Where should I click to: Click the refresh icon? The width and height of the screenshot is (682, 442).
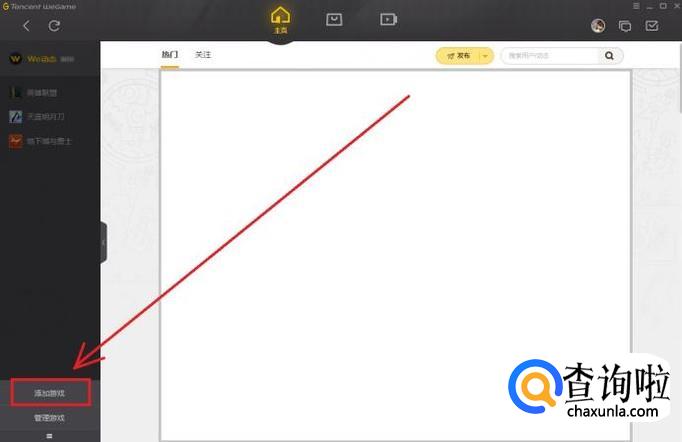click(54, 26)
